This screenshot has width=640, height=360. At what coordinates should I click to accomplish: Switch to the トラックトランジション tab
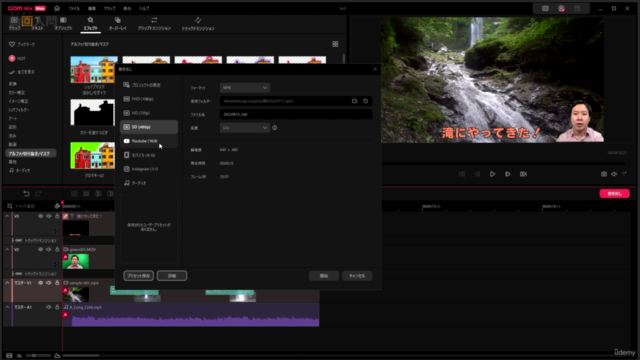198,24
